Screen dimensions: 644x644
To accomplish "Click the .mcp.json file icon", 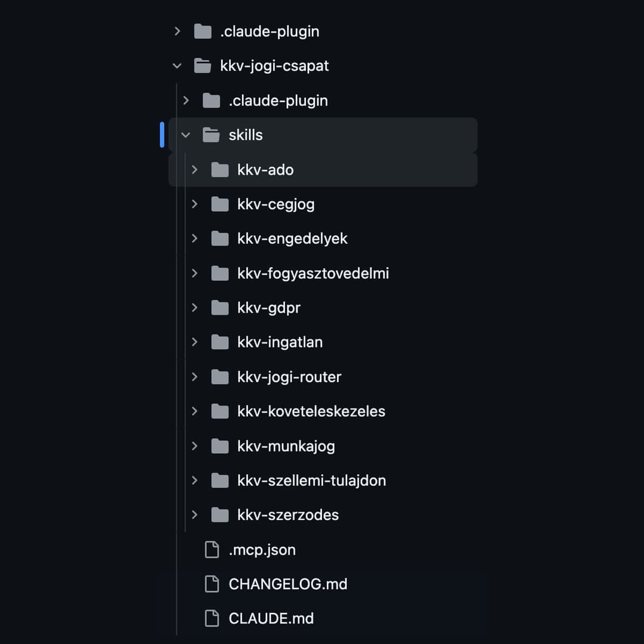I will click(211, 550).
